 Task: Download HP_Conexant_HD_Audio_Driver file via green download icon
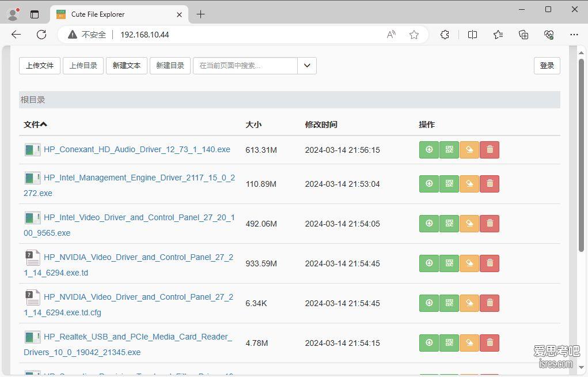(429, 150)
